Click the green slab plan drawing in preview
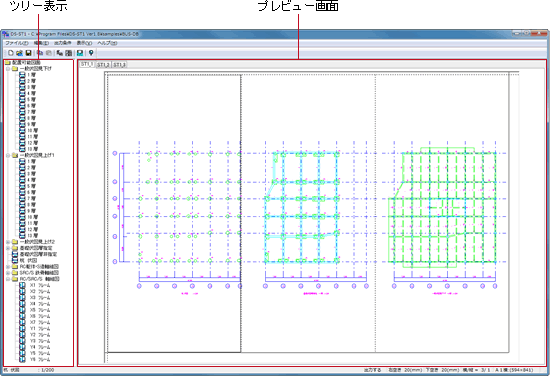Image resolution: width=550 pixels, height=377 pixels. click(442, 208)
